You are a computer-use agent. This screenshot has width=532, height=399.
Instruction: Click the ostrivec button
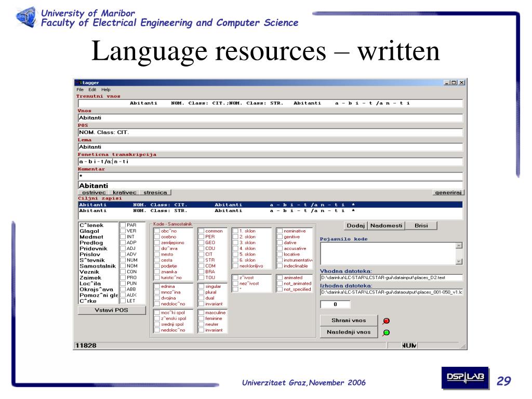pos(94,192)
